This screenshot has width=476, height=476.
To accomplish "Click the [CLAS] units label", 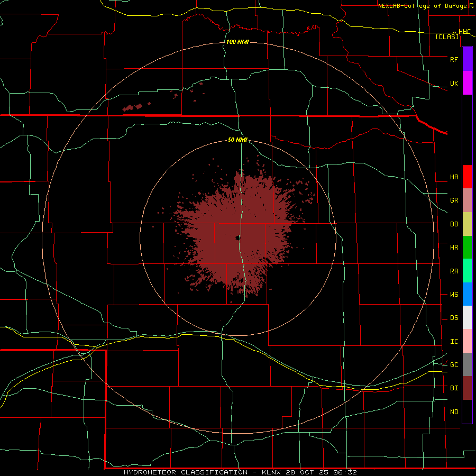I will (447, 37).
